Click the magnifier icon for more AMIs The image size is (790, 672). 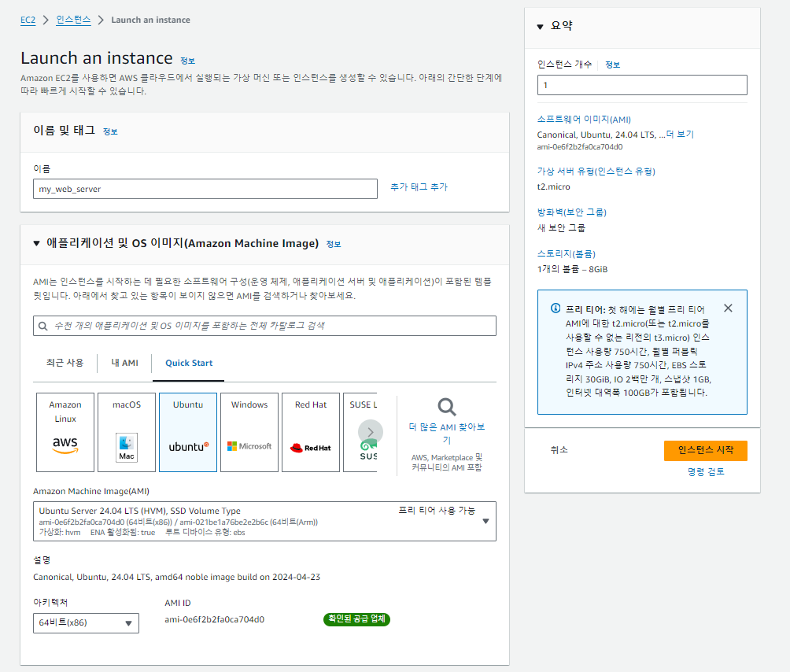[446, 407]
